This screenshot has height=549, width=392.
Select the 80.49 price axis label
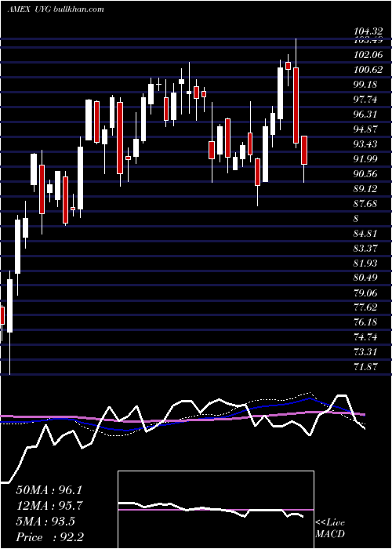[367, 278]
